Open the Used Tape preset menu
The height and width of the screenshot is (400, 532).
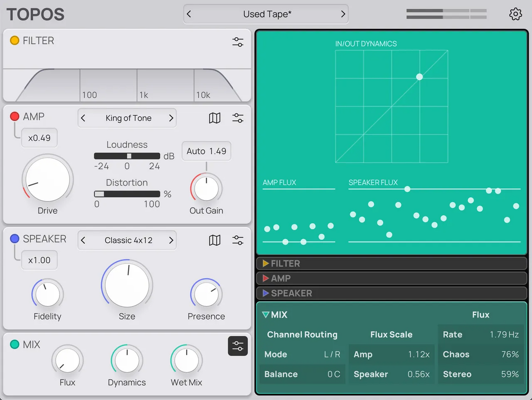[266, 14]
